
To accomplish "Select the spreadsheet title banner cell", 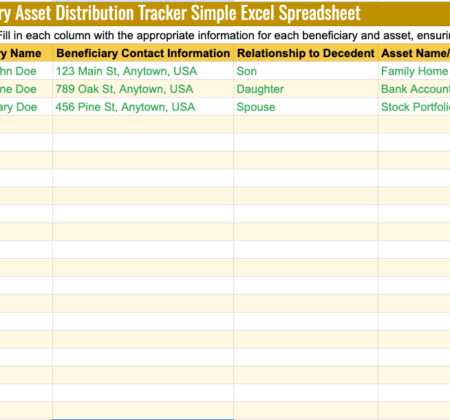I will (225, 14).
